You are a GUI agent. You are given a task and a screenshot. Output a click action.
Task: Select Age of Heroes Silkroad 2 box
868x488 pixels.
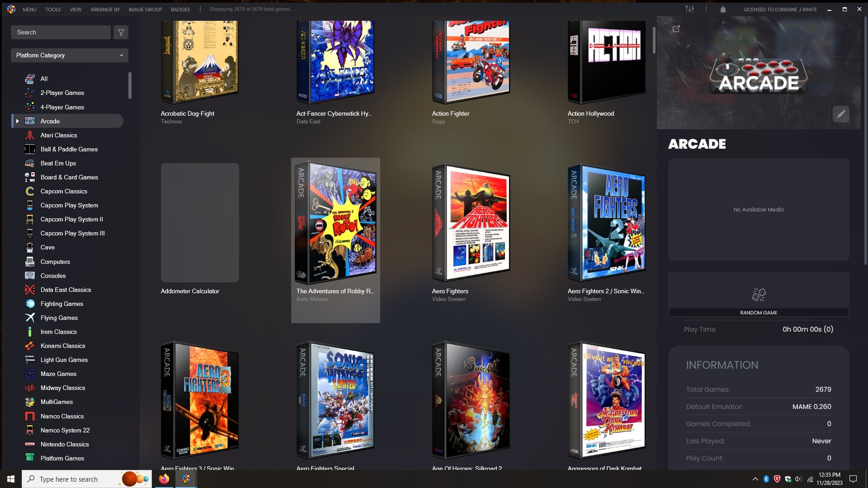point(471,400)
